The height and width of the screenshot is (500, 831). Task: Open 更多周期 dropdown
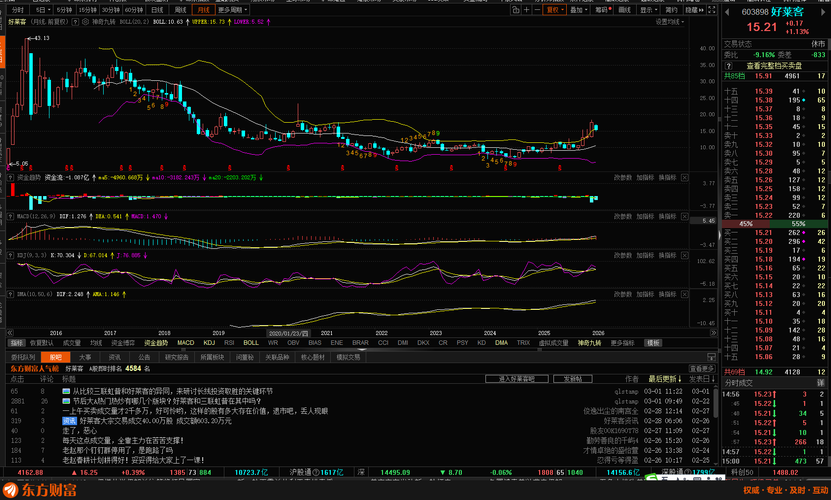(x=232, y=10)
